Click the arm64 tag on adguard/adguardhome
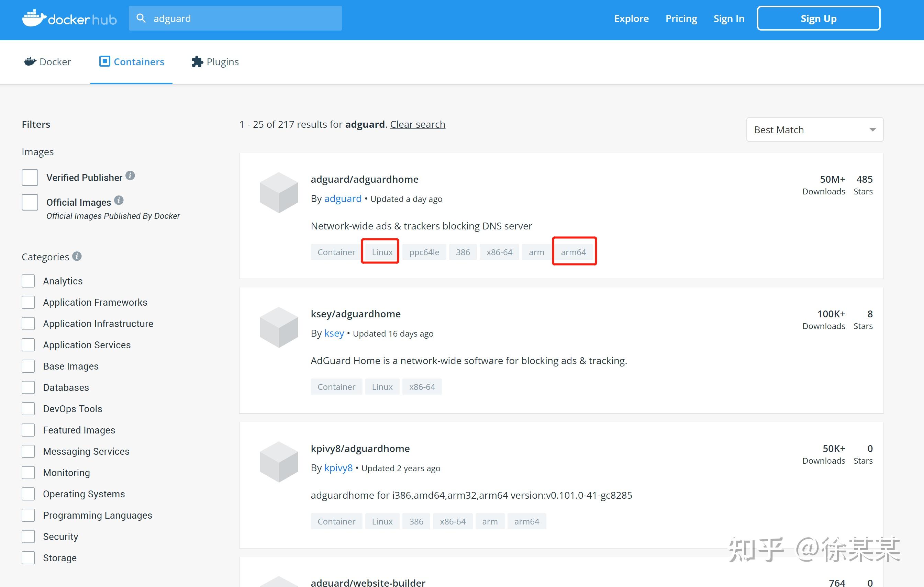Screen dimensions: 924x587 click(574, 252)
